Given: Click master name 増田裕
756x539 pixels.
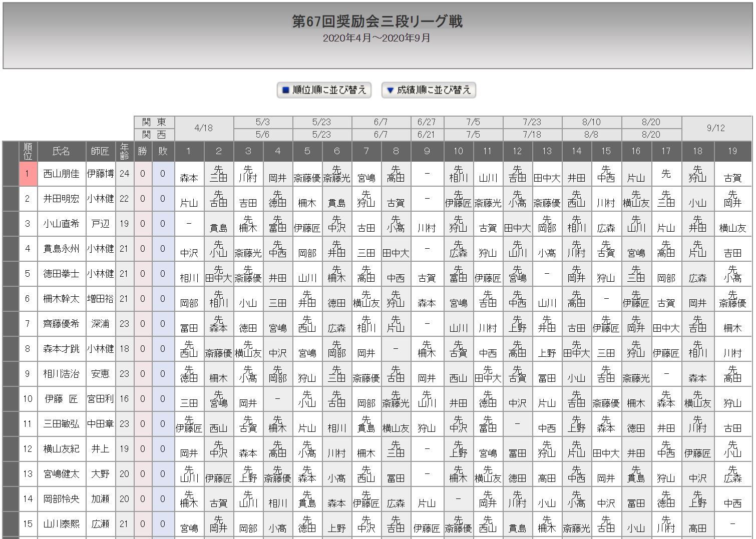Looking at the screenshot, I should tap(100, 299).
